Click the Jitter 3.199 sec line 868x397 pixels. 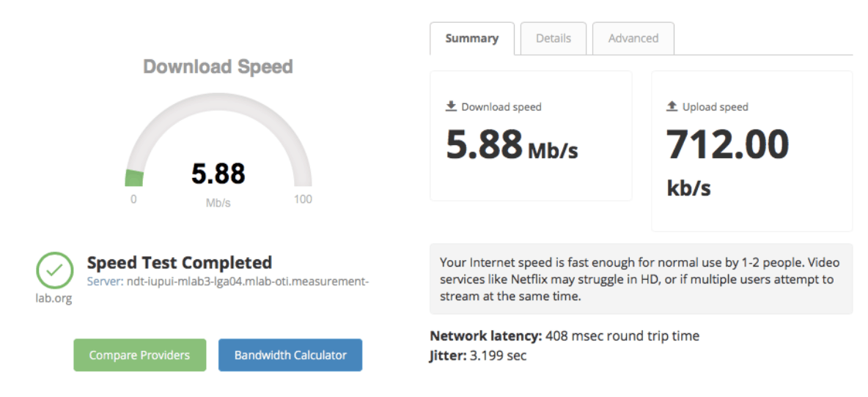[x=478, y=355]
